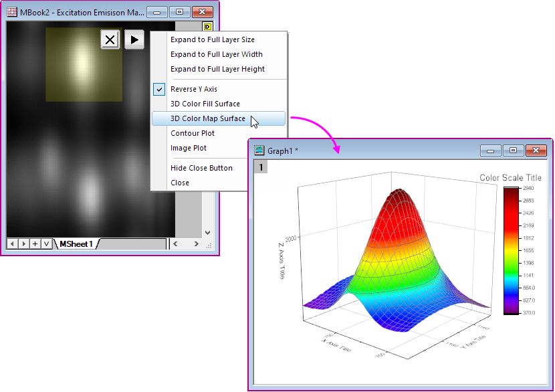
Task: Choose Contour Plot in the context menu
Action: click(192, 133)
